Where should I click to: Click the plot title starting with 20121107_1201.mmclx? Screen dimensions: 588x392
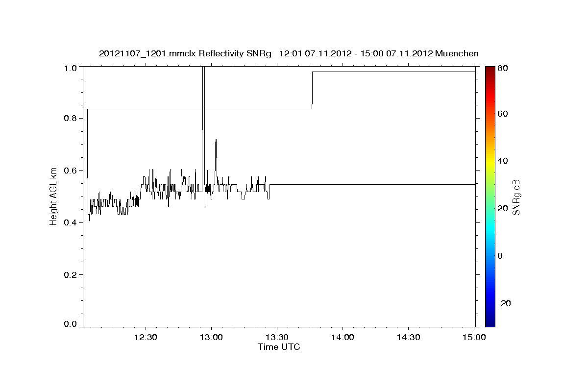point(289,53)
